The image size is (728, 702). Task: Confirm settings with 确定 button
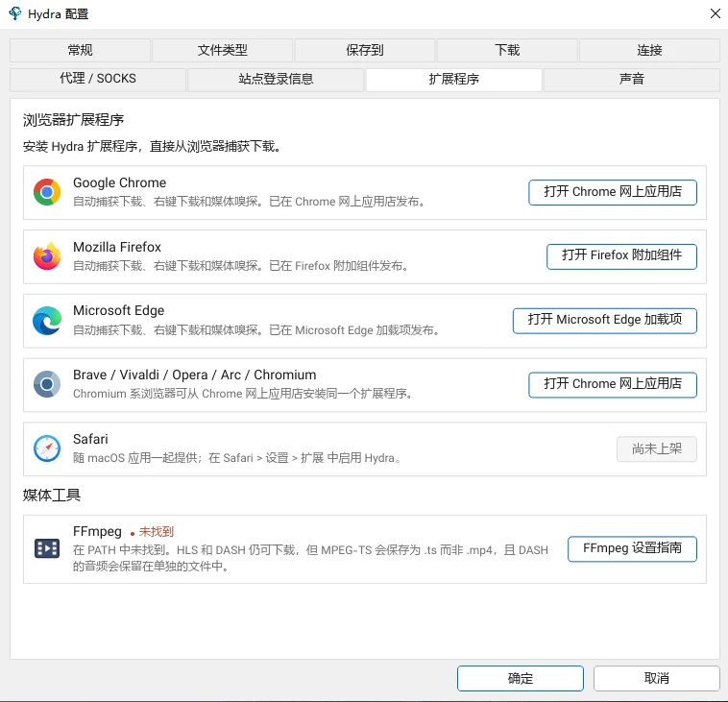tap(520, 678)
